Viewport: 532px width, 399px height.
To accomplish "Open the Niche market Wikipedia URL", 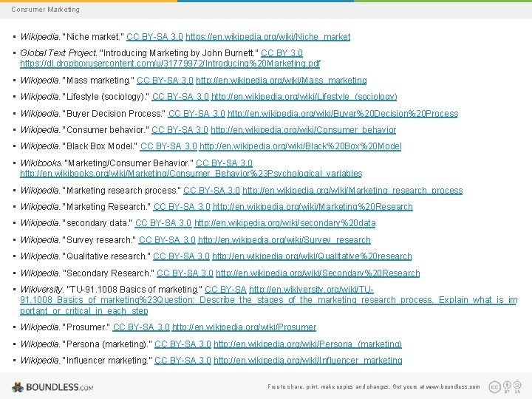I will [x=267, y=37].
